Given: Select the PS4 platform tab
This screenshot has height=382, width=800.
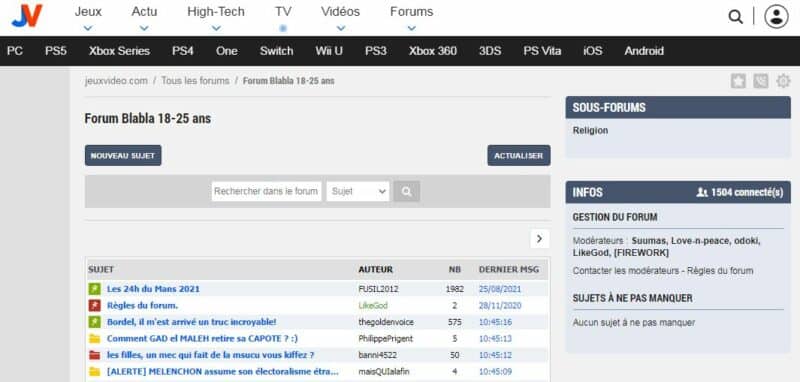Looking at the screenshot, I should [x=183, y=51].
